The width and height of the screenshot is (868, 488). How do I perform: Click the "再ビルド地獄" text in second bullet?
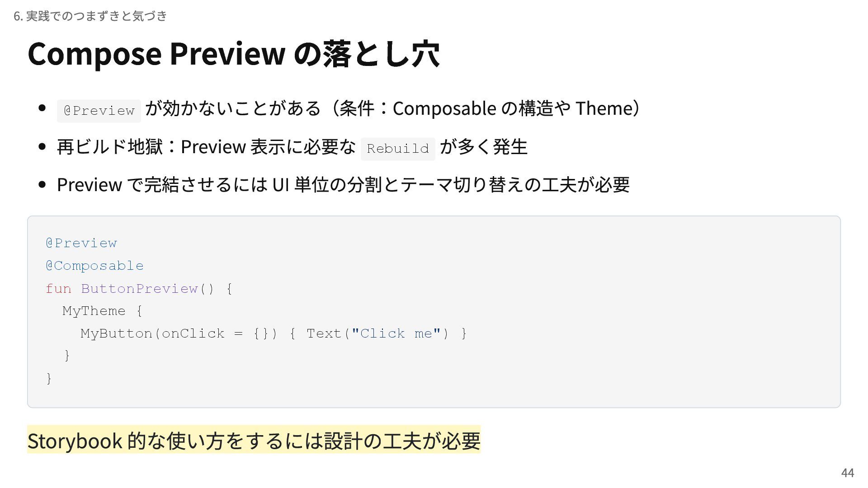point(110,147)
